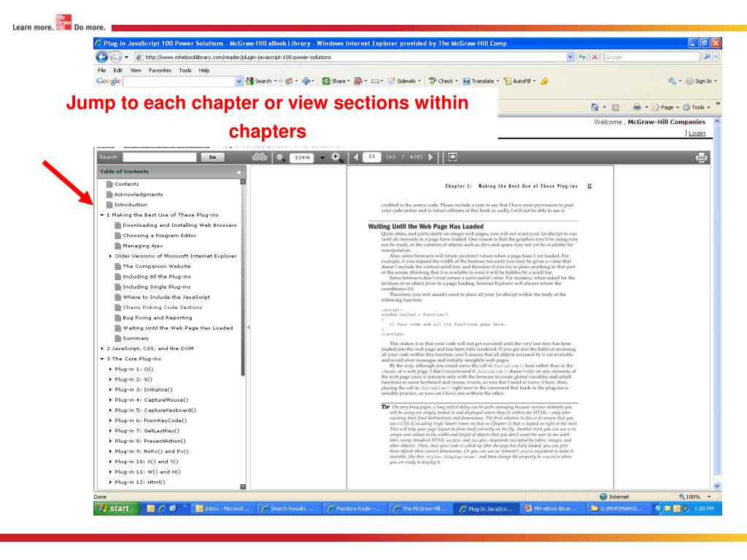Viewport: 747px width, 560px height.
Task: Collapse chapter 1 Making the Best Use
Action: [x=102, y=215]
